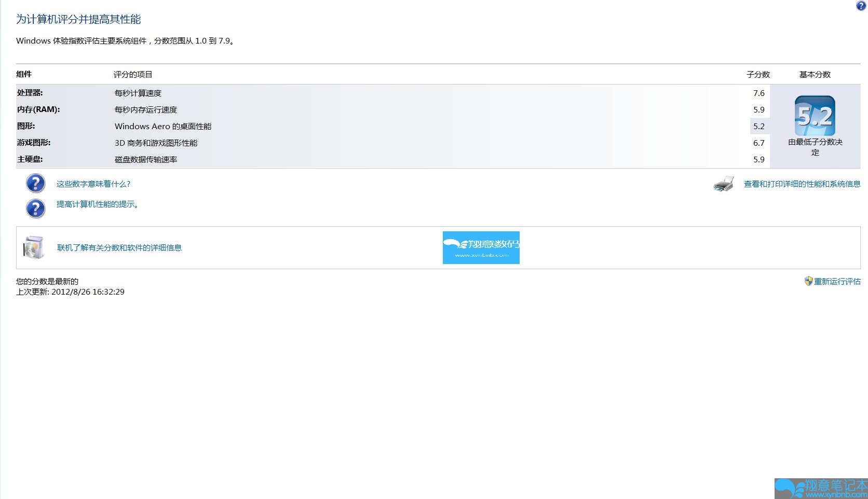Click the processor subscore 7.6
The image size is (868, 499).
pos(759,93)
